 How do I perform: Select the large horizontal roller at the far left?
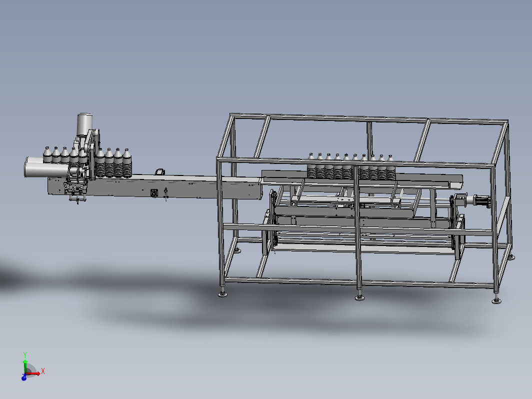point(46,168)
